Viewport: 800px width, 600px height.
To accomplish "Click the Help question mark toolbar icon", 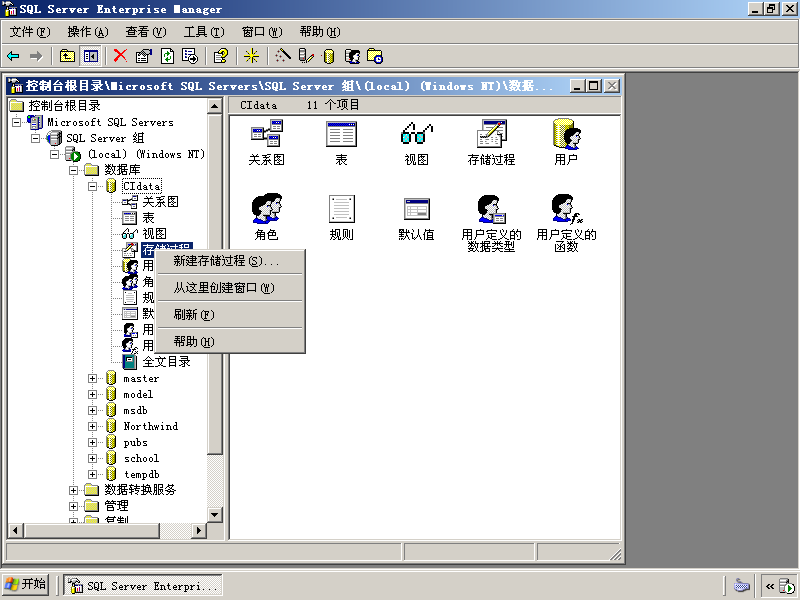I will (x=221, y=56).
